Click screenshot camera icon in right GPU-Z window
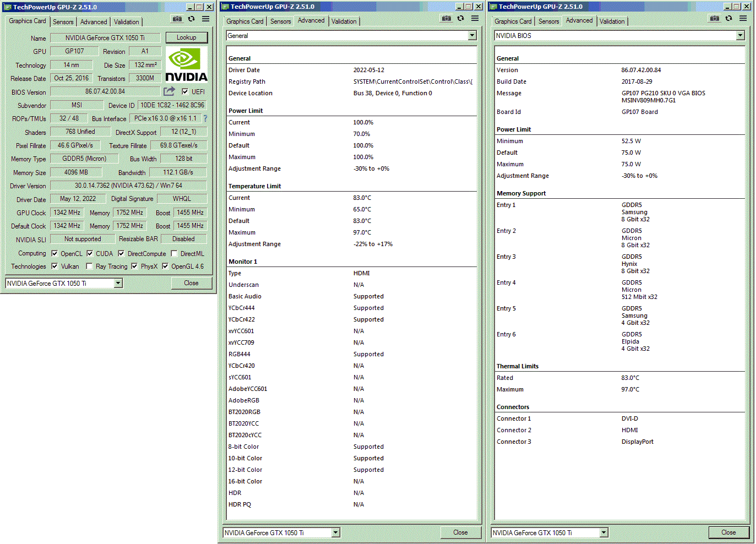Image resolution: width=756 pixels, height=544 pixels. [714, 18]
